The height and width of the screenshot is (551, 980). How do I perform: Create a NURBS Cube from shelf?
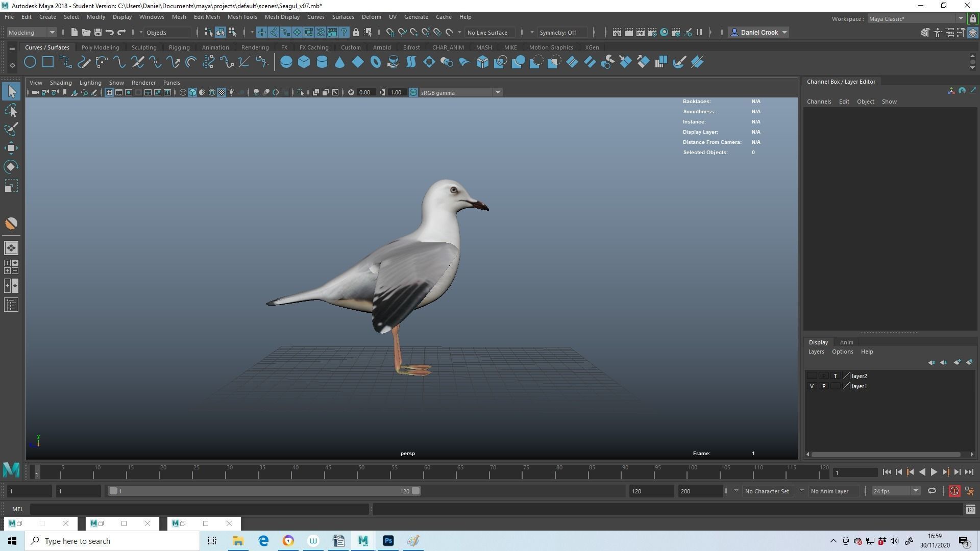(x=304, y=62)
